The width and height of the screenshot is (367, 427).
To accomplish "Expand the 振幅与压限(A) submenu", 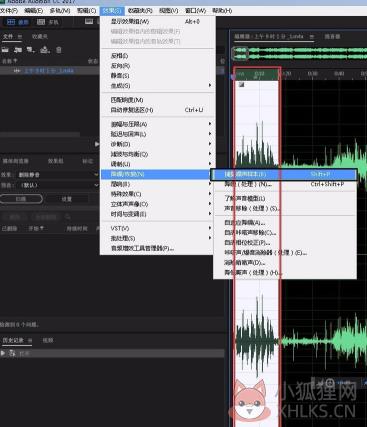I will [157, 124].
